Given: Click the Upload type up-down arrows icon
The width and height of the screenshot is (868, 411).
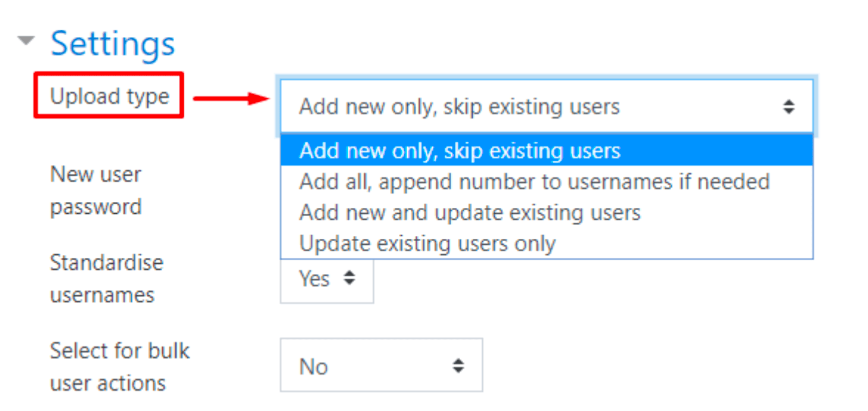Looking at the screenshot, I should 788,107.
